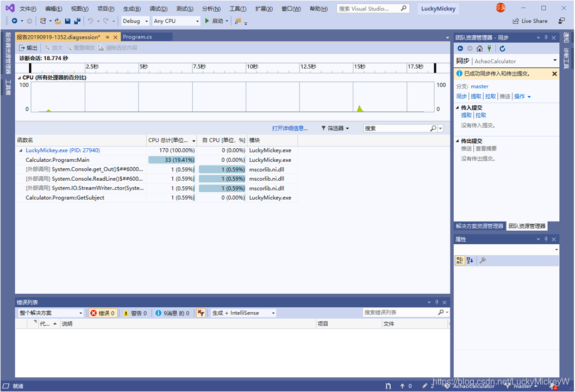
Task: Switch to Solution Explorer (解决方案资源管理器) tab
Action: click(479, 226)
